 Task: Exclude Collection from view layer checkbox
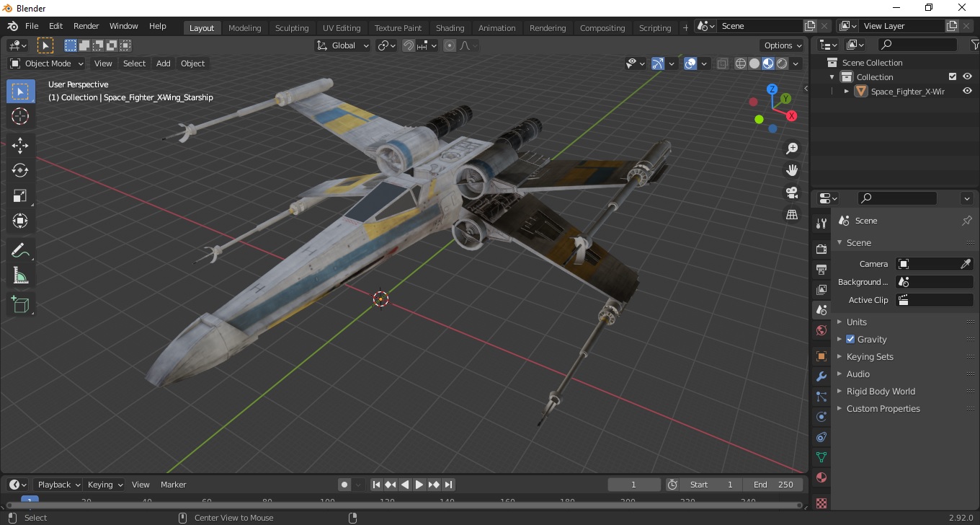pos(953,76)
